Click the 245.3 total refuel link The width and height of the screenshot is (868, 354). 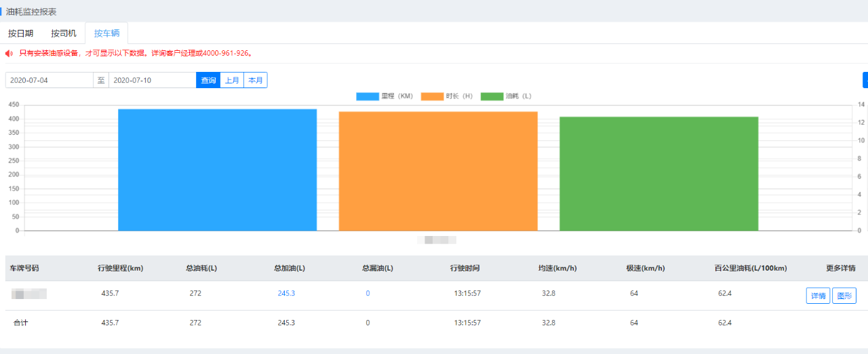[x=286, y=294]
